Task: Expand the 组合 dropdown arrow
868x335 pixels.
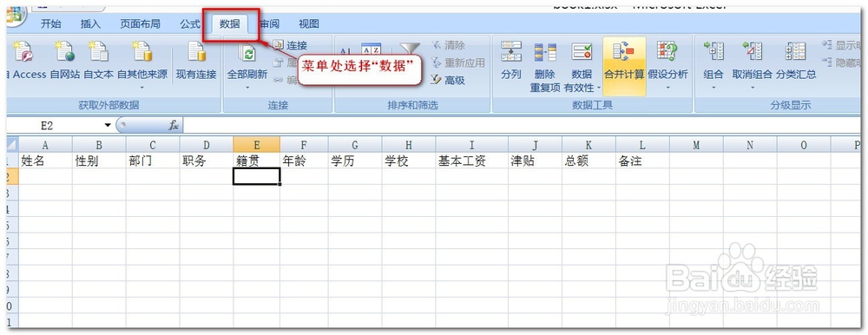Action: [713, 88]
